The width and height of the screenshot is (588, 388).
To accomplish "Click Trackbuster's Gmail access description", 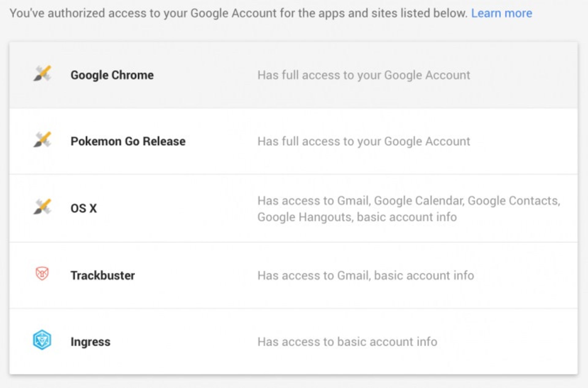I will tap(366, 275).
